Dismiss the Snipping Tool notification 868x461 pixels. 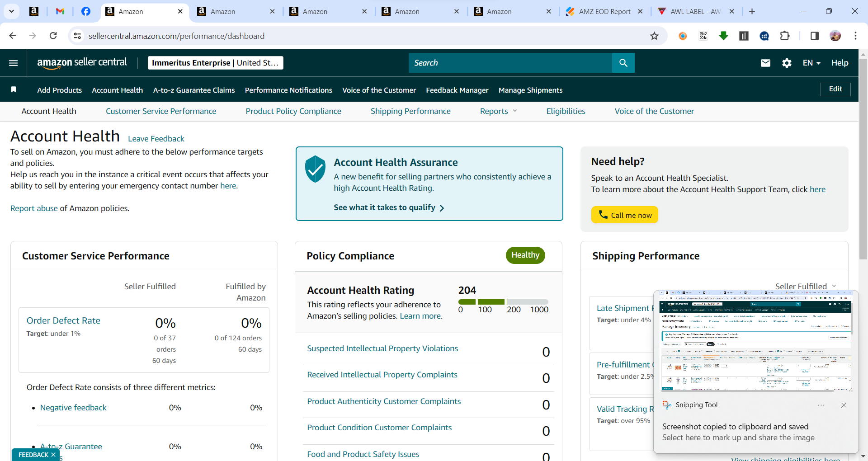[x=844, y=405]
